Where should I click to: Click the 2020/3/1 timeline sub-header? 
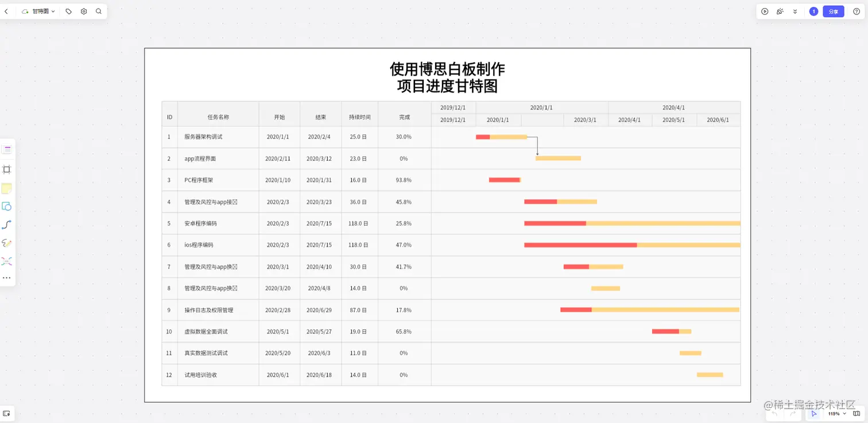tap(585, 120)
